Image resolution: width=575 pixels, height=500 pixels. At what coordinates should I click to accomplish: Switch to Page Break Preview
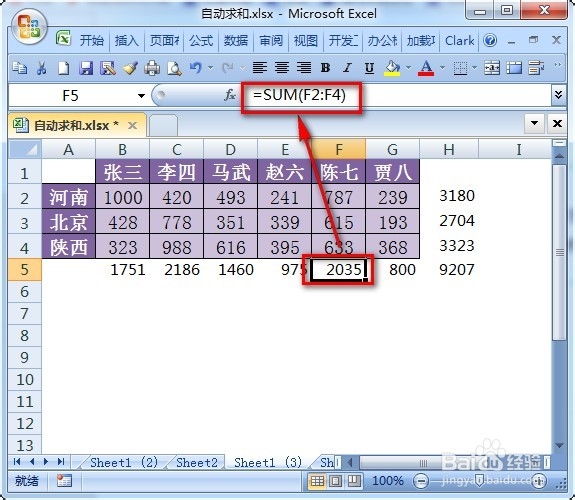pos(354,481)
